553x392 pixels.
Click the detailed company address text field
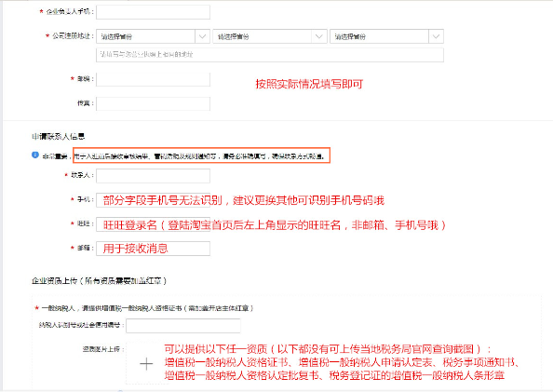pyautogui.click(x=270, y=55)
